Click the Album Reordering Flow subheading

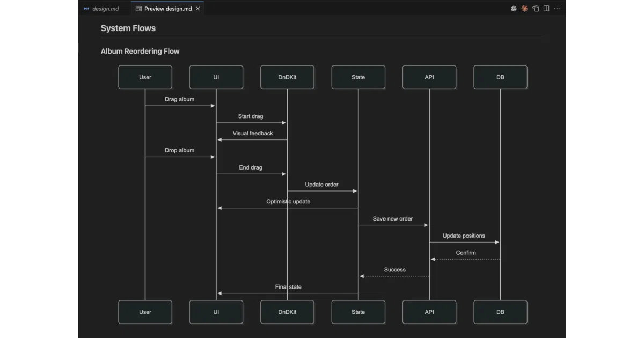pyautogui.click(x=140, y=52)
